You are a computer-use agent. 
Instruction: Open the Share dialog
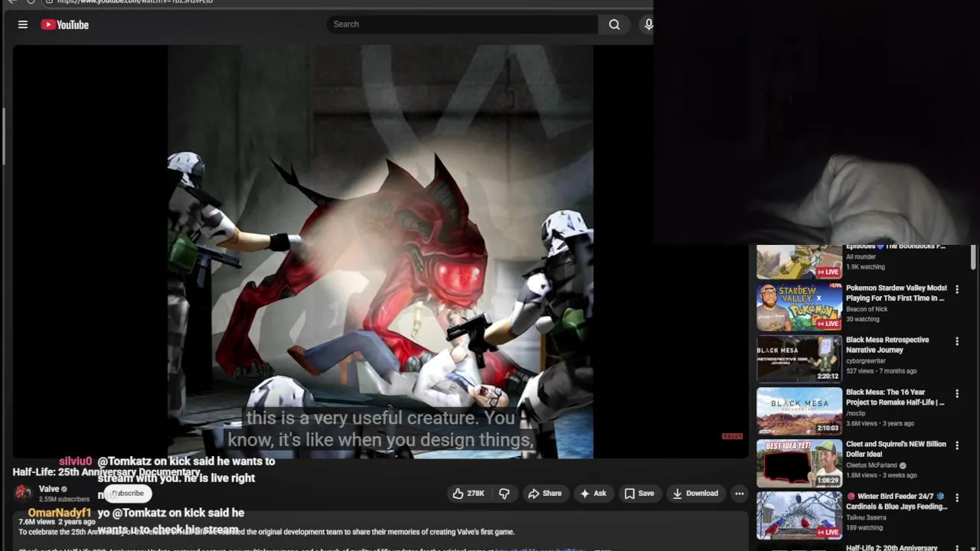(545, 494)
